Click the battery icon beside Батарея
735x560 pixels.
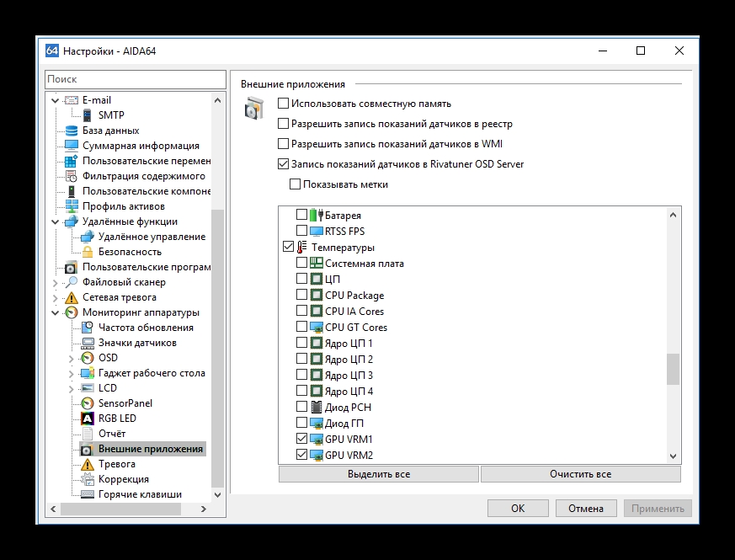coord(317,216)
